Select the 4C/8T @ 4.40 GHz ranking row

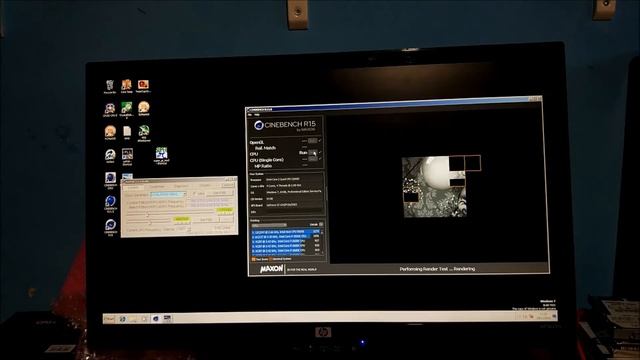[x=285, y=241]
